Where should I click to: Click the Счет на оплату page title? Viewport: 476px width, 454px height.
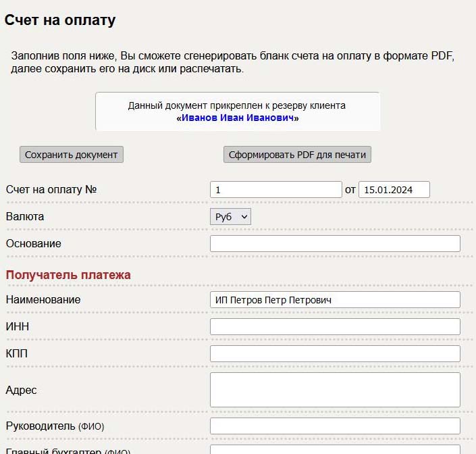click(60, 20)
